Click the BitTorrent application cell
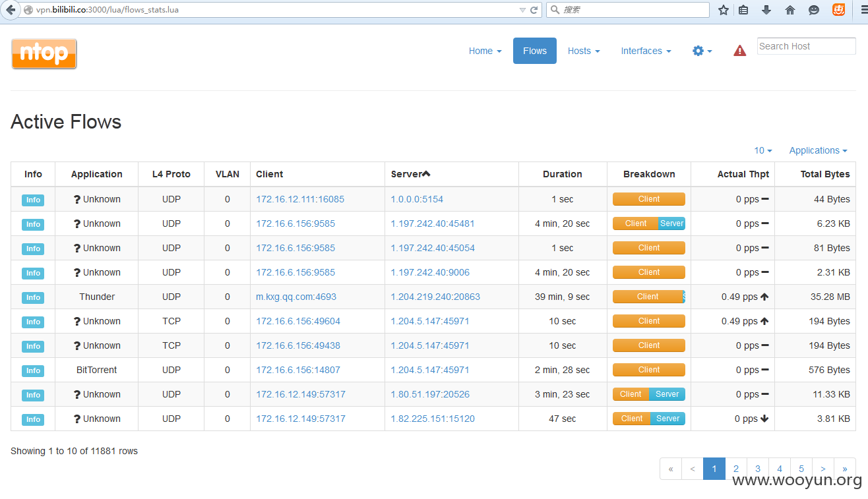This screenshot has height=499, width=868. tap(97, 370)
